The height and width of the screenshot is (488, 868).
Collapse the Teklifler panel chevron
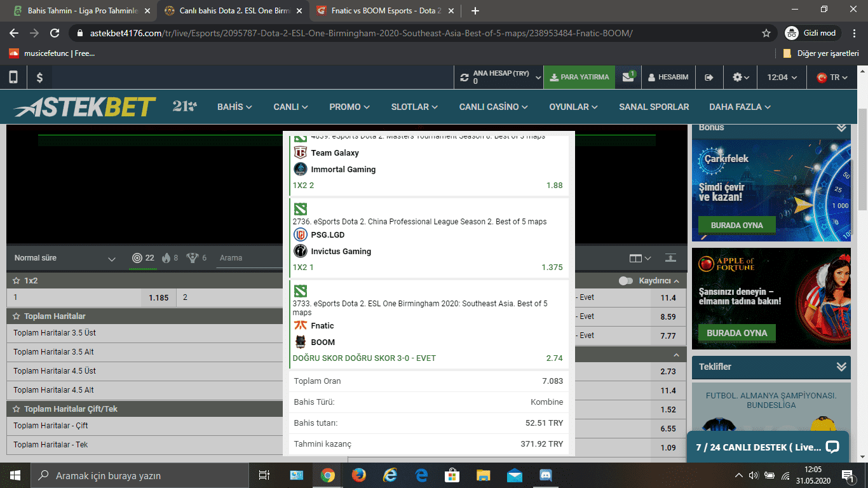coord(841,367)
